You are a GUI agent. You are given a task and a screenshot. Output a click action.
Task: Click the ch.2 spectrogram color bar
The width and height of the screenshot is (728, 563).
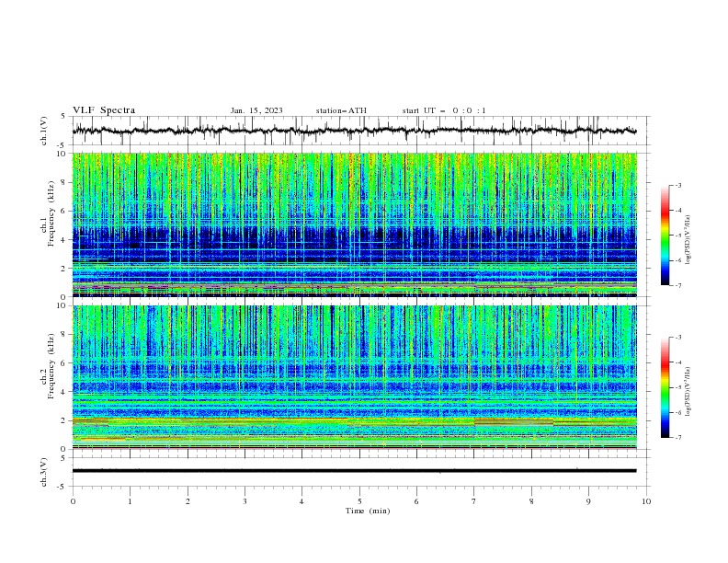point(665,387)
